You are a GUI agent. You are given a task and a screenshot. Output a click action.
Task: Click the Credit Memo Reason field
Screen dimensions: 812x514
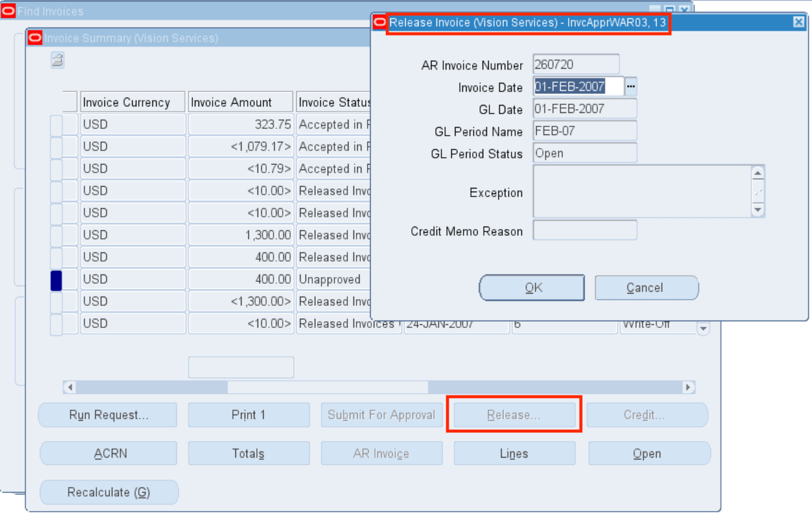[585, 230]
